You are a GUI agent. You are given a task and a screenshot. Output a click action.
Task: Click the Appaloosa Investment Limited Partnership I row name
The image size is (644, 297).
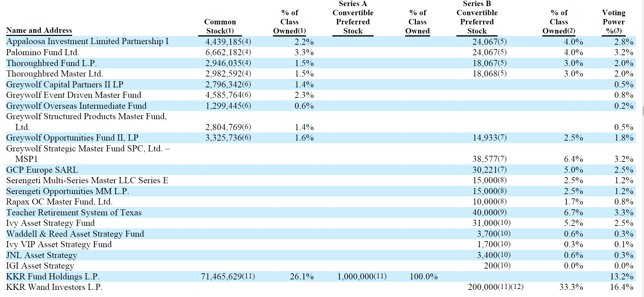tap(87, 41)
